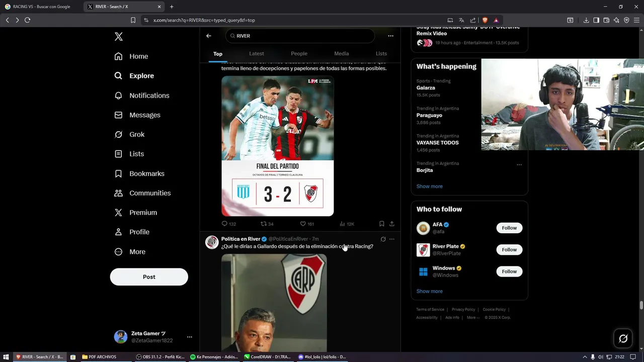
Task: Open more options for Borjita trend
Action: [519, 164]
